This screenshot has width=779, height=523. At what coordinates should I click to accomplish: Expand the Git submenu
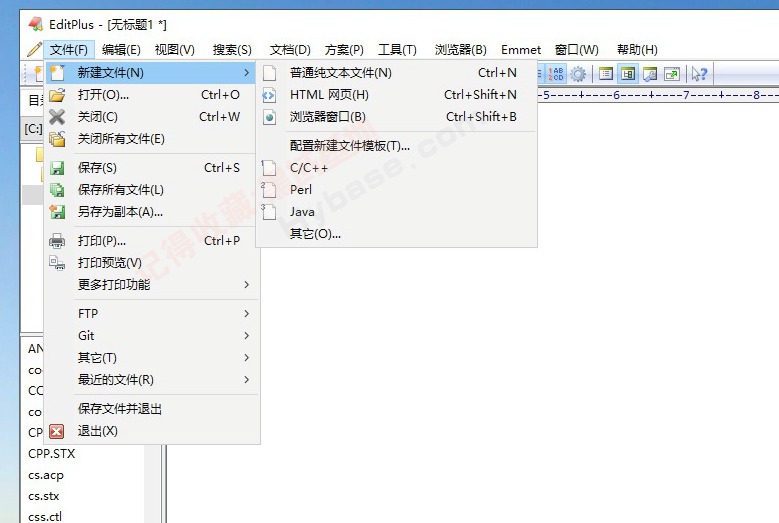point(151,336)
